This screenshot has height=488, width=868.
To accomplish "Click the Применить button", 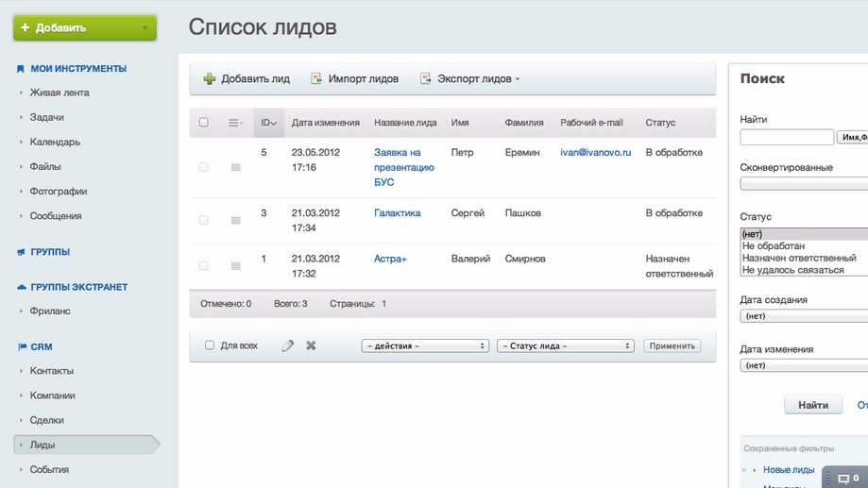I will [672, 345].
